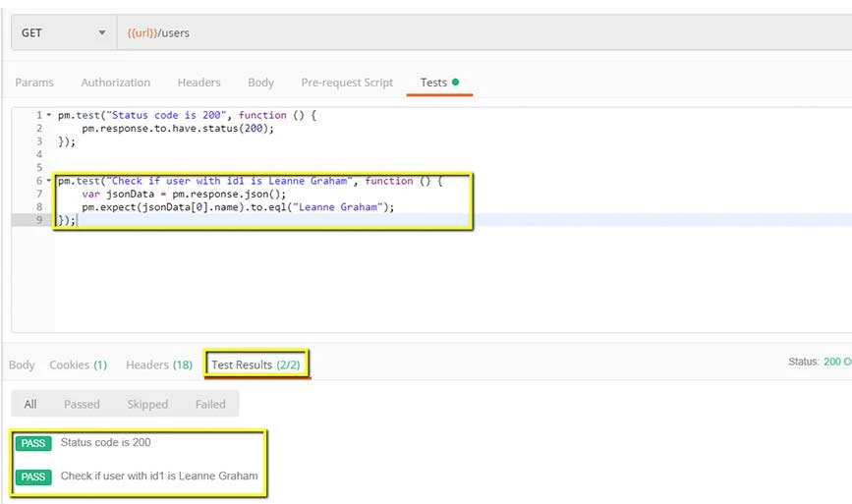Click the green dot beside Tests
This screenshot has width=852, height=504.
tap(455, 82)
